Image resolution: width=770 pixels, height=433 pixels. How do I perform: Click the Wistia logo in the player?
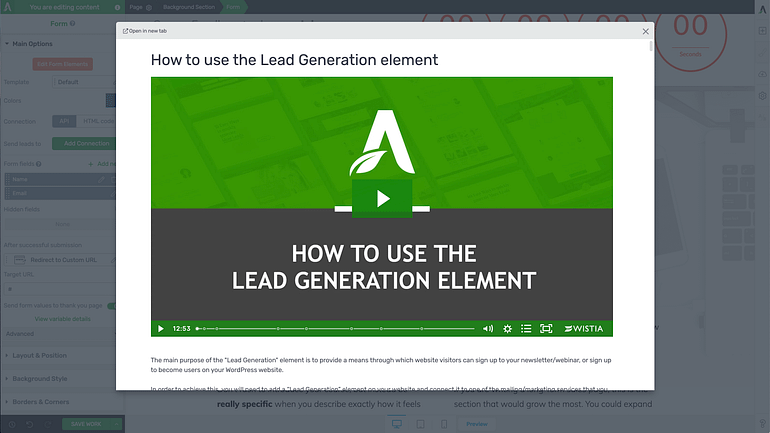[584, 328]
